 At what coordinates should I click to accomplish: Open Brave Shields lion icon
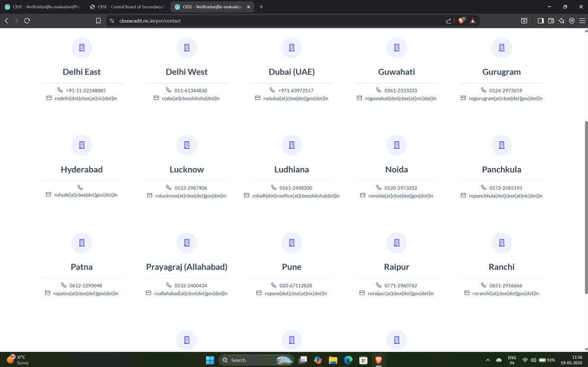coord(461,21)
